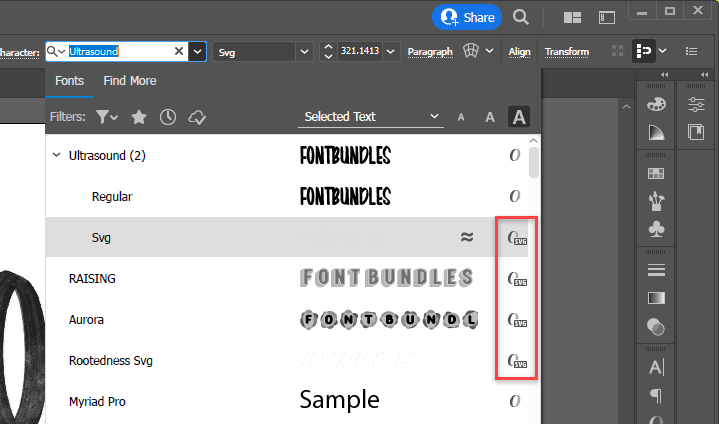This screenshot has width=719, height=424.
Task: Click the font size stepper arrows
Action: [x=328, y=51]
